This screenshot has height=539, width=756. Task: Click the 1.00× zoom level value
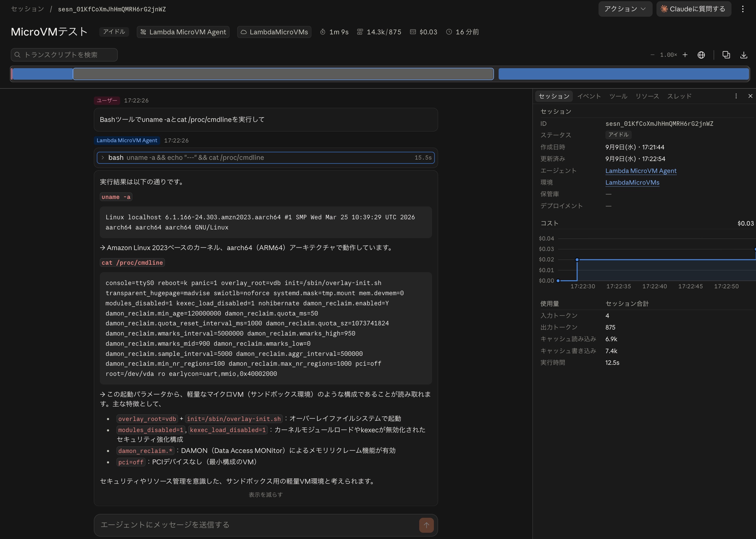tap(668, 55)
